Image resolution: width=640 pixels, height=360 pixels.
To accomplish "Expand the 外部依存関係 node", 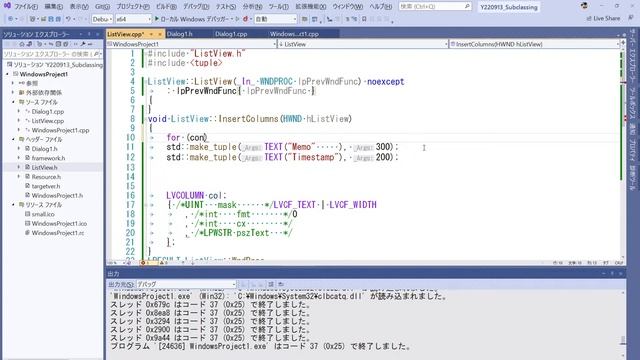I will click(x=13, y=93).
